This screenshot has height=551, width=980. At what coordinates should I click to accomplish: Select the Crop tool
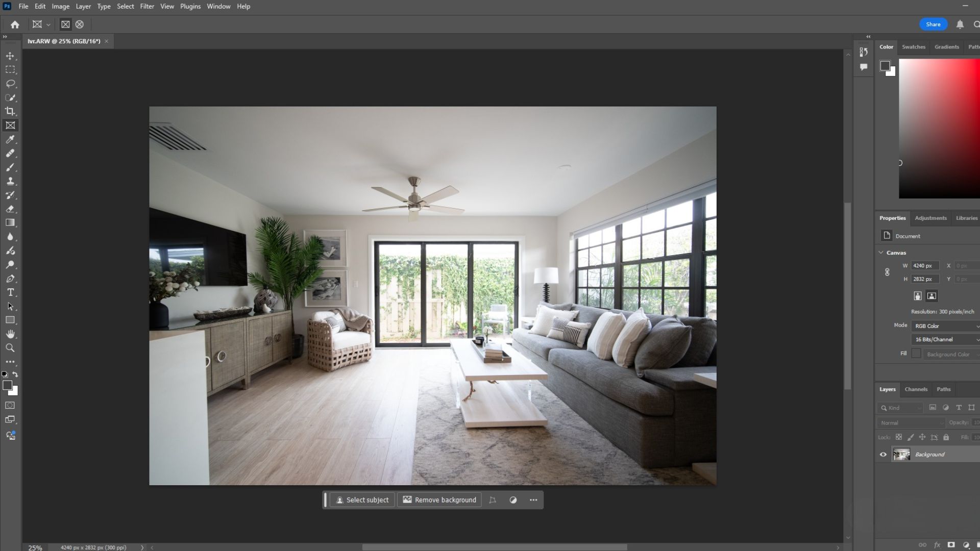[10, 111]
